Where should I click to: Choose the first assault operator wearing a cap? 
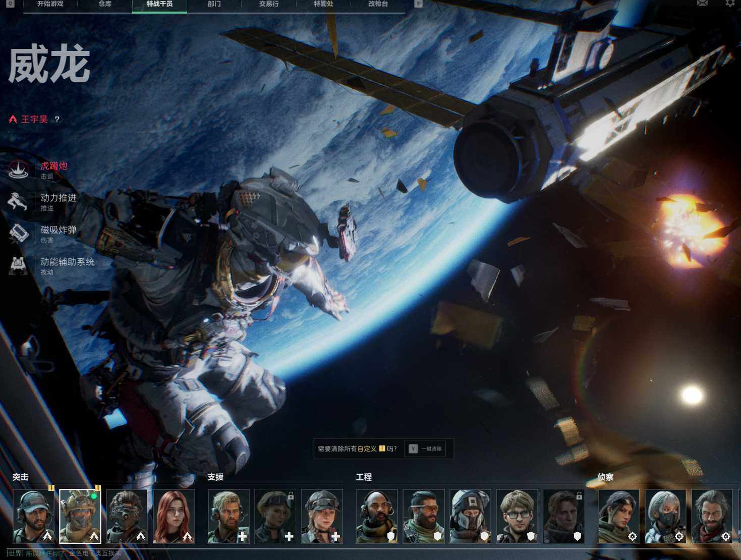34,516
